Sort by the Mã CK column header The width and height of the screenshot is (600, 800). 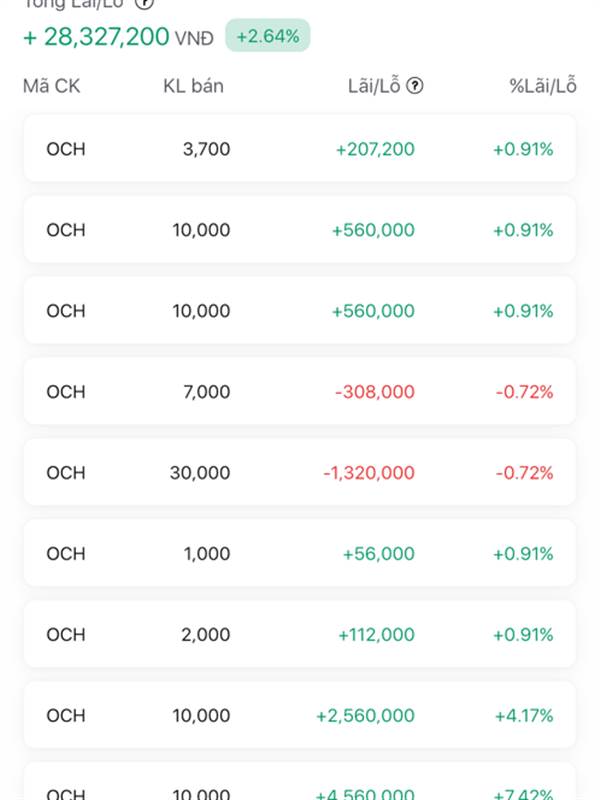coord(51,86)
